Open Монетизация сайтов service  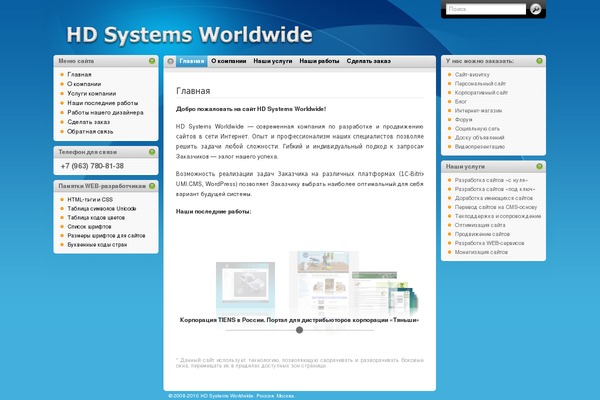pos(481,252)
